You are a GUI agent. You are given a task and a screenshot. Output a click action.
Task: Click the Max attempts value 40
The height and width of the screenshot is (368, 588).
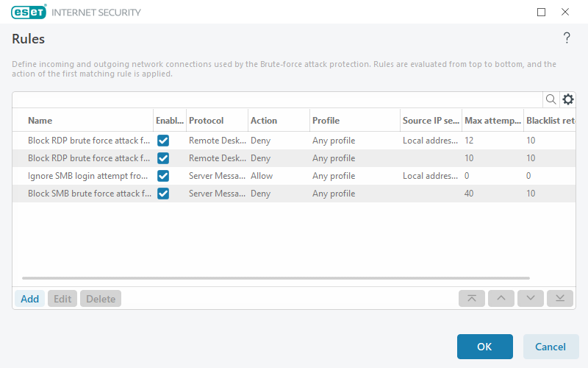tap(469, 194)
